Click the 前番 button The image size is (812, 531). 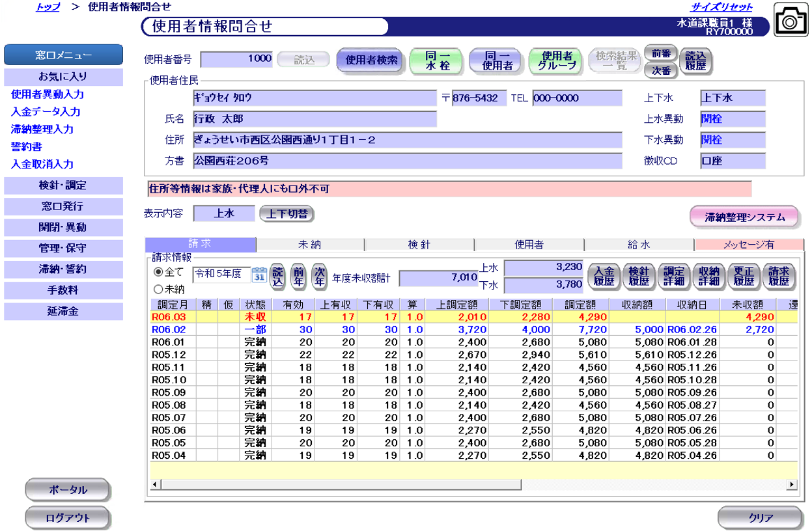(x=660, y=53)
